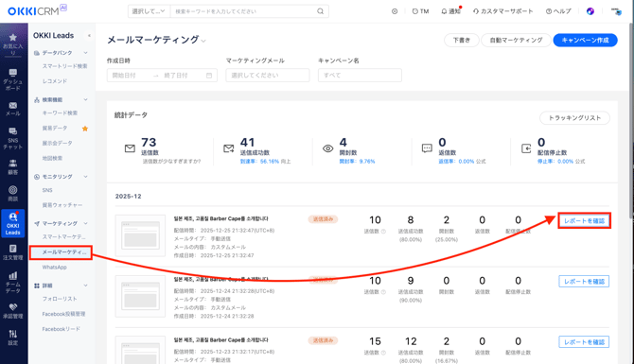Collapse the 検索機能 sidebar group
Viewport: 634px width, 364px height.
(x=85, y=100)
